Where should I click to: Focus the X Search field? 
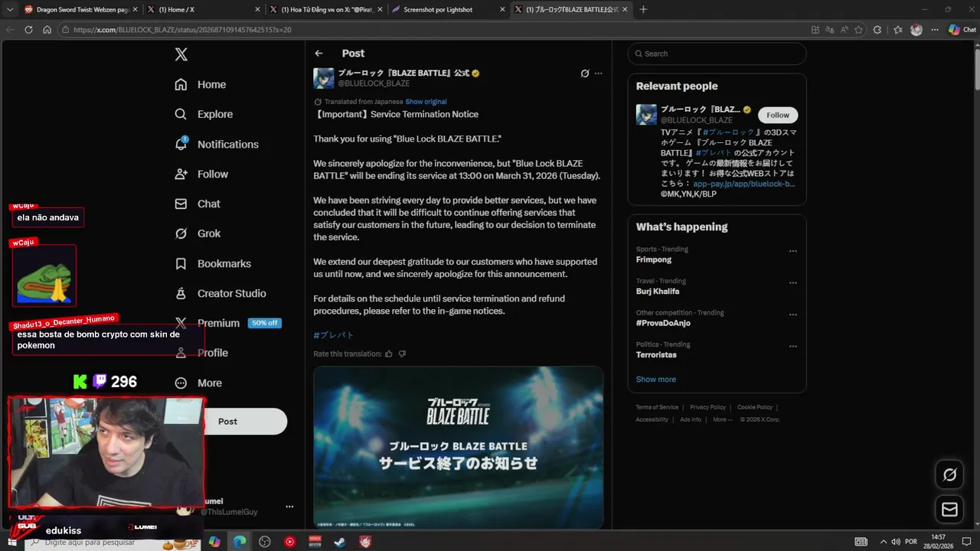point(717,54)
